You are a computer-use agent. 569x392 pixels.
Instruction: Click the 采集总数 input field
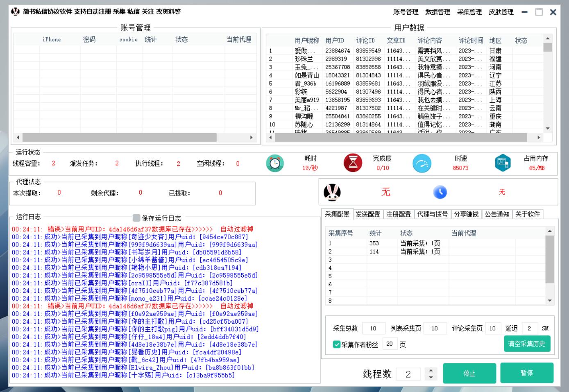(x=374, y=328)
